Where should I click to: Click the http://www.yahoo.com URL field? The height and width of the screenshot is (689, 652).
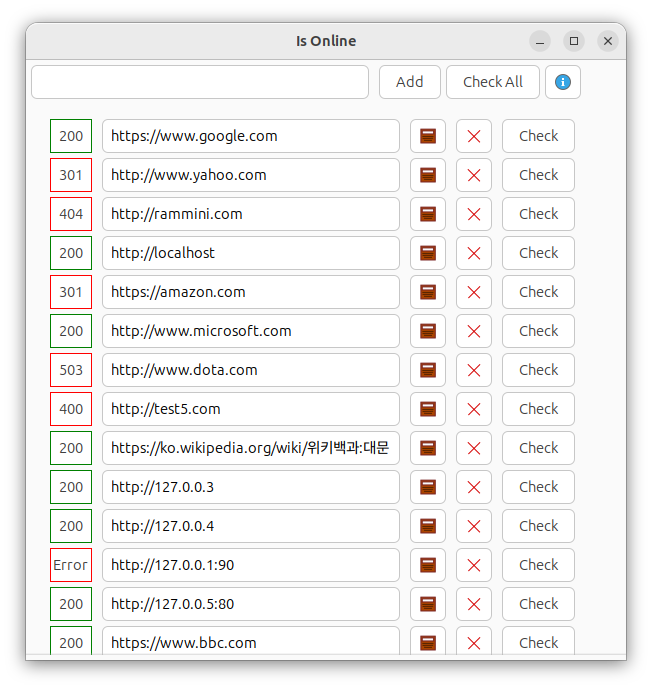point(251,175)
